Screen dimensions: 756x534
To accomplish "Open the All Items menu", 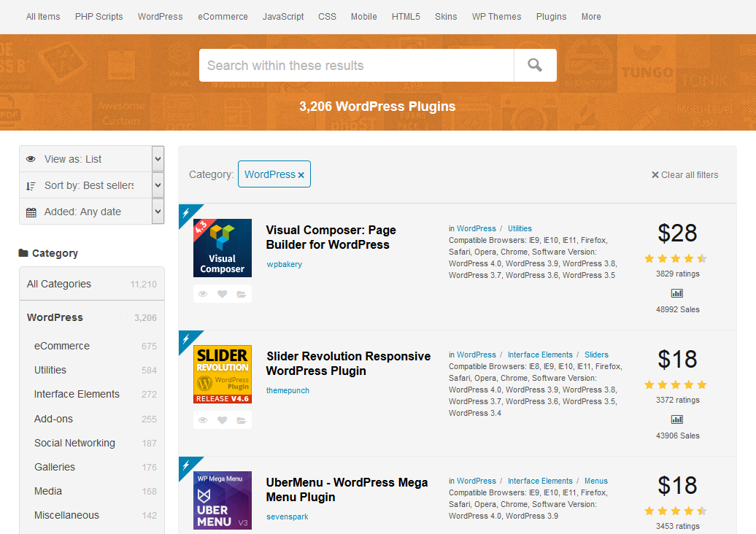I will tap(43, 16).
